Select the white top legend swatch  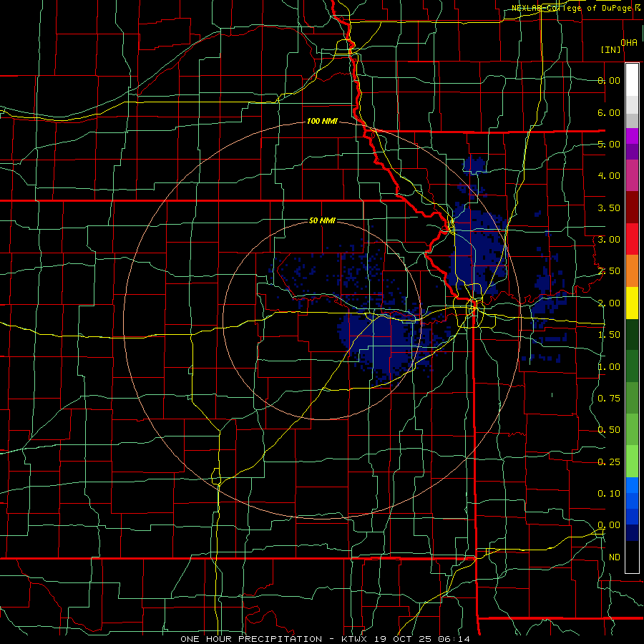[632, 79]
